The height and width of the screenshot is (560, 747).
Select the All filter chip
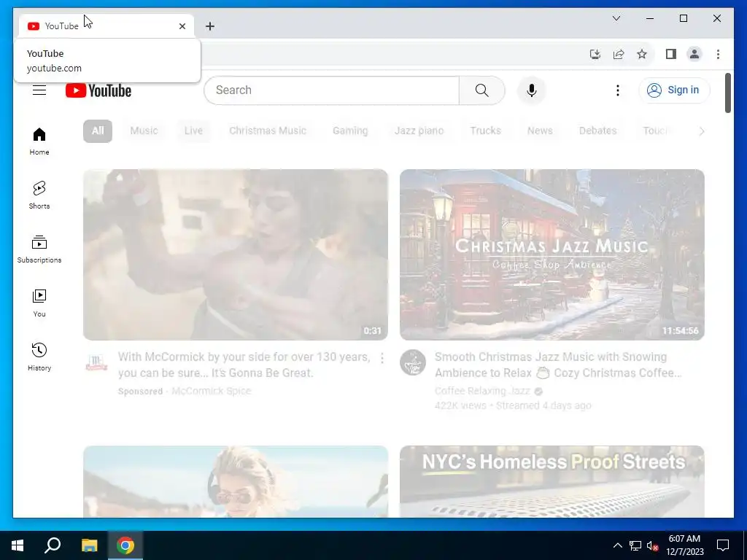(x=98, y=131)
